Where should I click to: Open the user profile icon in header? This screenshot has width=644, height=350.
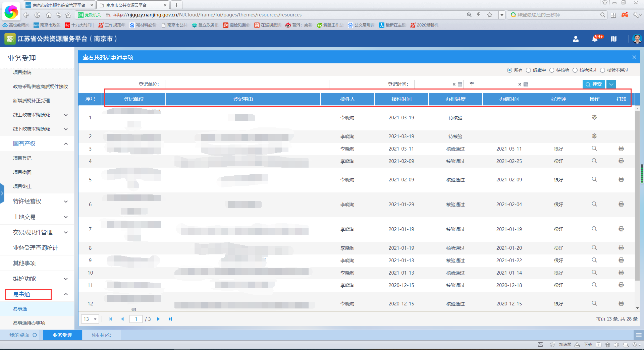coord(576,39)
